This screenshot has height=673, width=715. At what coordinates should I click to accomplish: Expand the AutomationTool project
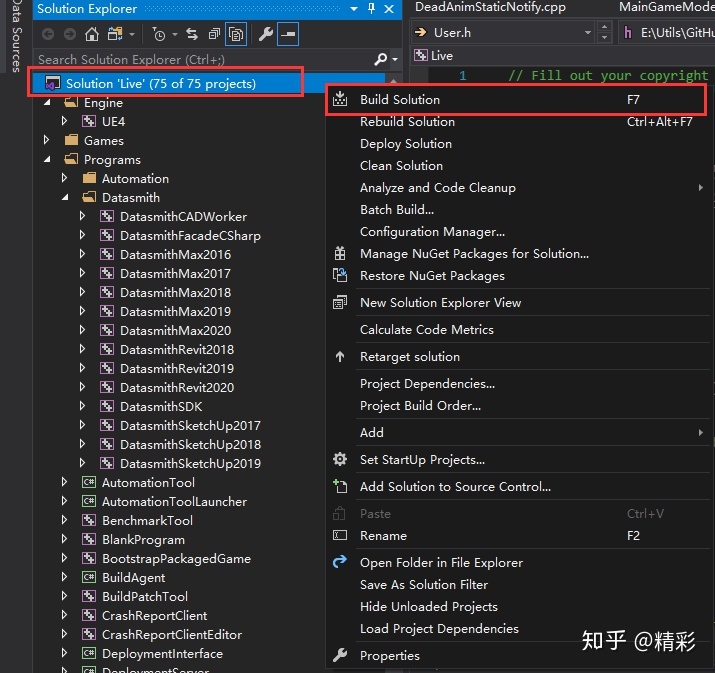(x=64, y=481)
